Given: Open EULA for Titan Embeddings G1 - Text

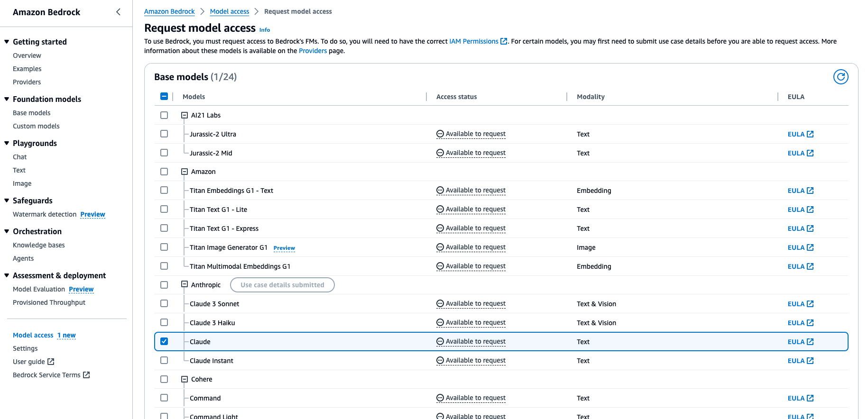Looking at the screenshot, I should (x=801, y=191).
